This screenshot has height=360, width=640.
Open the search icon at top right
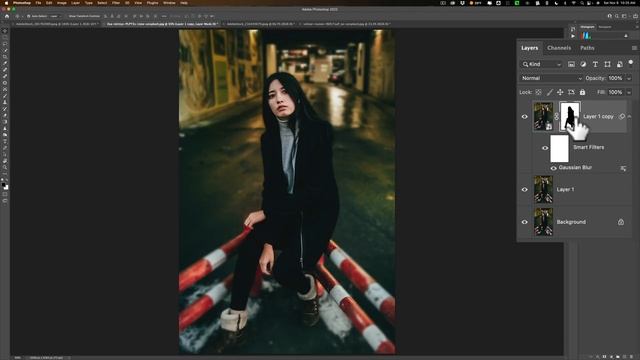click(x=617, y=16)
